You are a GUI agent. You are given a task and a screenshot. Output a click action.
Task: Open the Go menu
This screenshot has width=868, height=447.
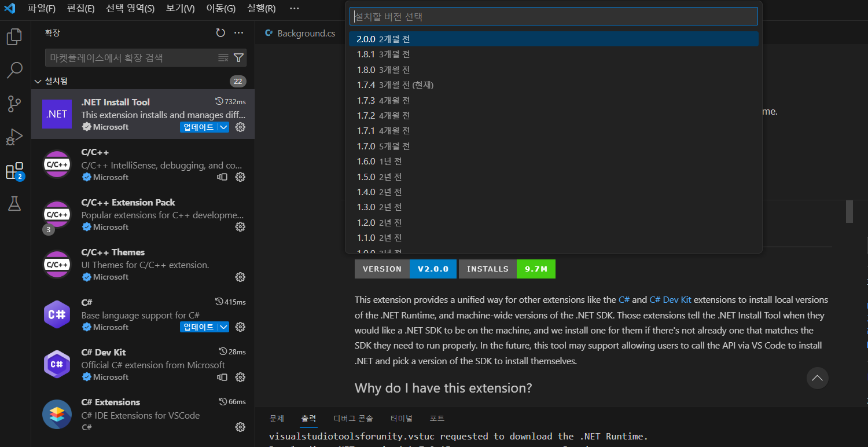pyautogui.click(x=221, y=9)
